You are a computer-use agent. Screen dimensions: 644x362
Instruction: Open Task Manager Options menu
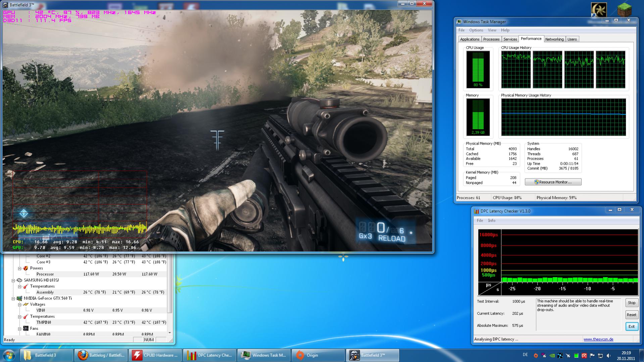476,30
